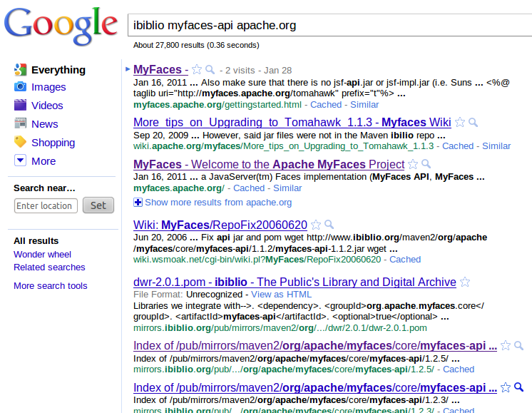Click the 'About 27,800 results' text

196,45
